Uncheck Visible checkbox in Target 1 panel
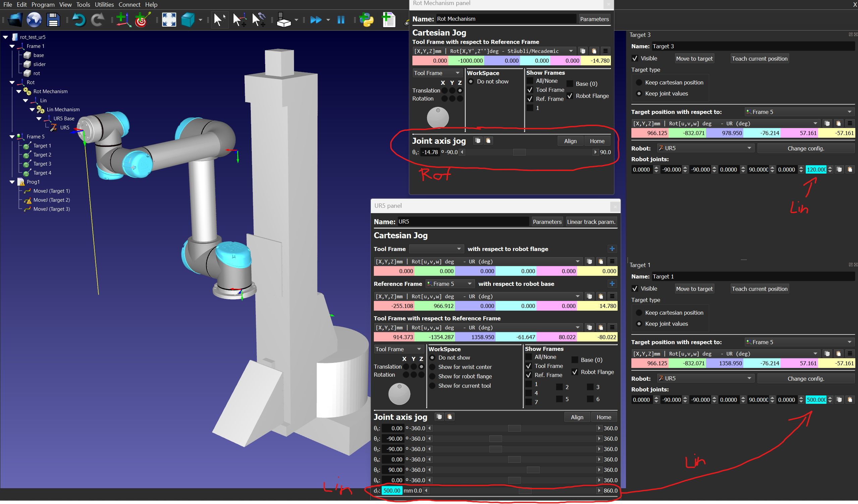This screenshot has width=858, height=504. click(635, 289)
